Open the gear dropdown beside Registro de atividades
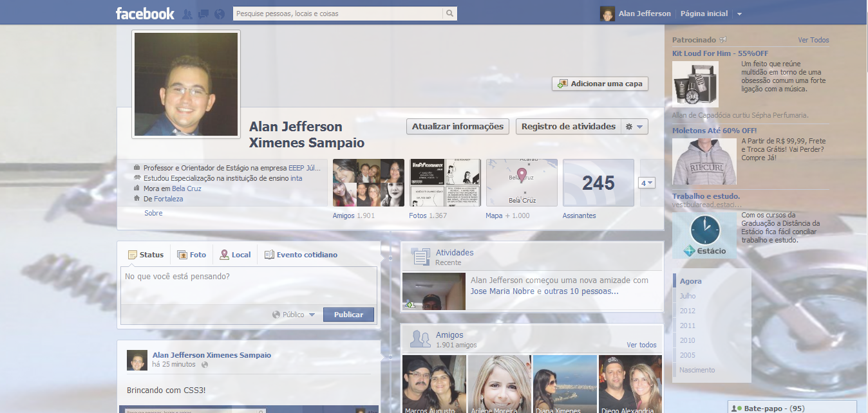The height and width of the screenshot is (413, 868). coord(634,126)
